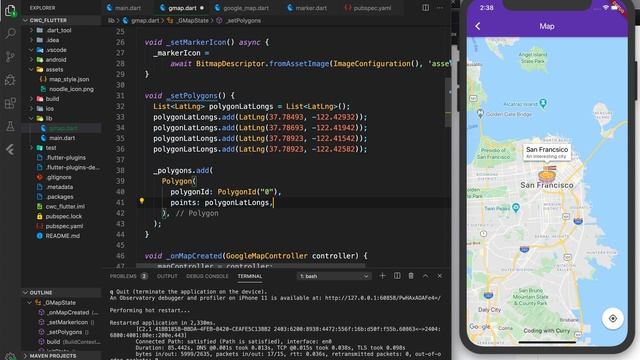This screenshot has width=640, height=360.
Task: Open the Search view in activity bar
Action: click(x=10, y=33)
